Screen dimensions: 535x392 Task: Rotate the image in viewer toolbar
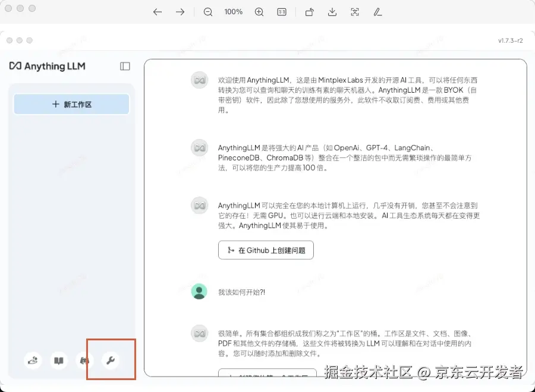pos(310,12)
